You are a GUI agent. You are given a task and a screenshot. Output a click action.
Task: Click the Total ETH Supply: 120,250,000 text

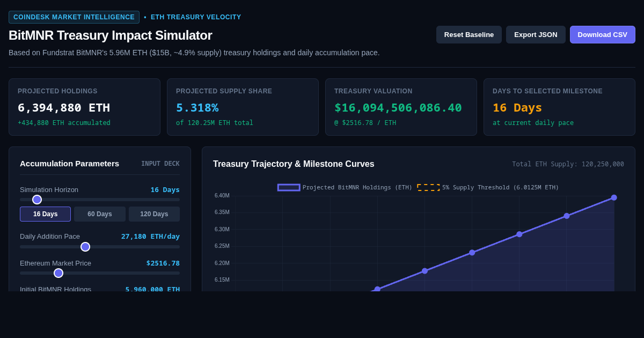click(x=568, y=164)
